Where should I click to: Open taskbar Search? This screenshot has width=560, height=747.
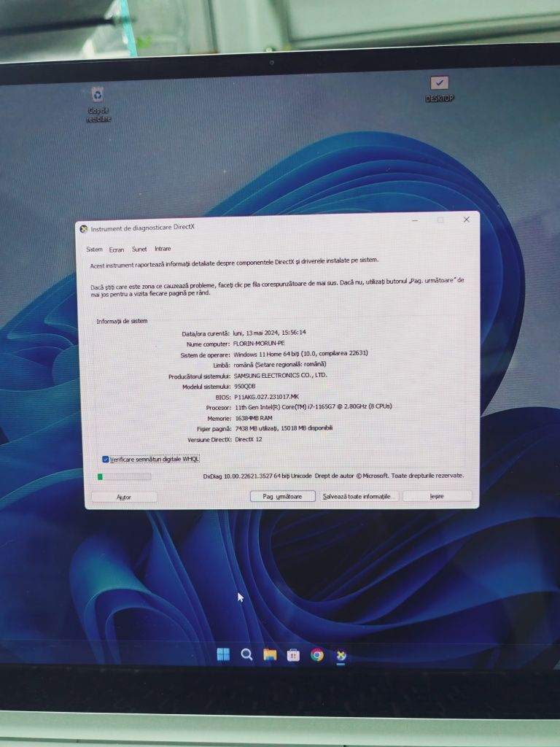246,654
